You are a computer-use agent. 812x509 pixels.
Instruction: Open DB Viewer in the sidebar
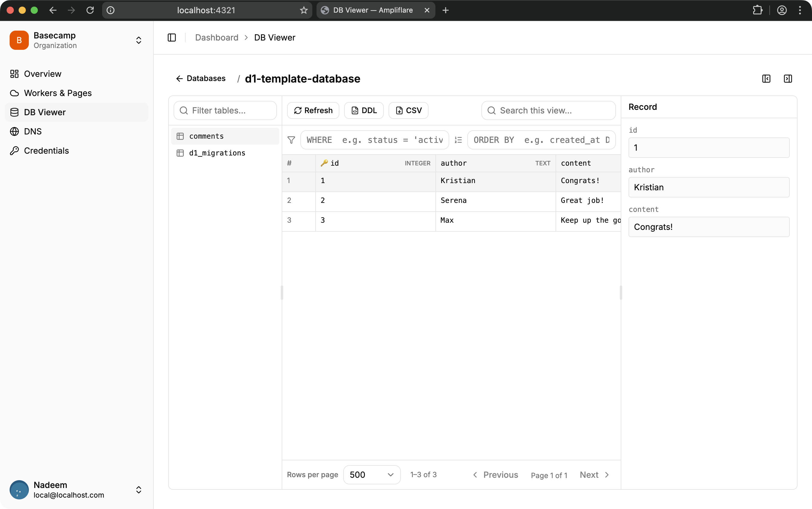[x=77, y=112]
